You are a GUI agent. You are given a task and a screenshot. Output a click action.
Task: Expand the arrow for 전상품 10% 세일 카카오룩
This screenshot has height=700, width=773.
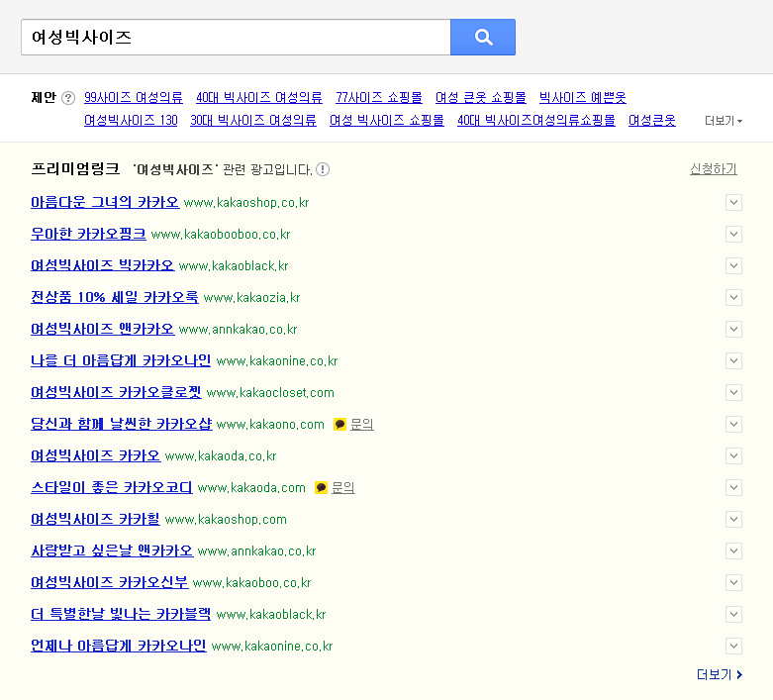tap(733, 297)
